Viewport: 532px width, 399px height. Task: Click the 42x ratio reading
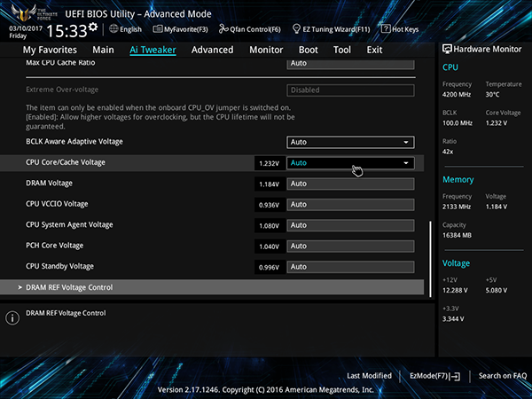448,152
